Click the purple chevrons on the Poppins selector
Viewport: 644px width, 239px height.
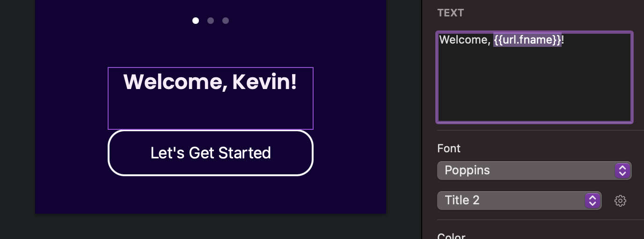click(622, 171)
